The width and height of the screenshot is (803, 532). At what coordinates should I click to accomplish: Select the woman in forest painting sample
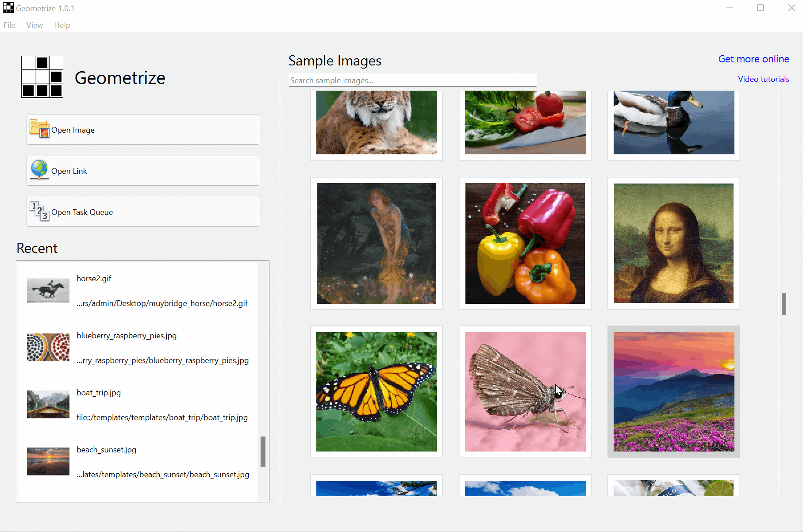click(x=377, y=243)
